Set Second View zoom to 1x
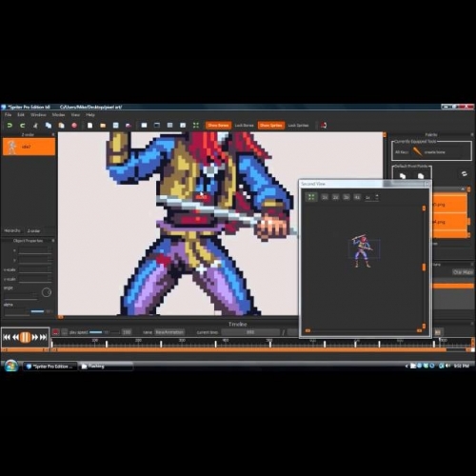This screenshot has width=476, height=476. [325, 197]
